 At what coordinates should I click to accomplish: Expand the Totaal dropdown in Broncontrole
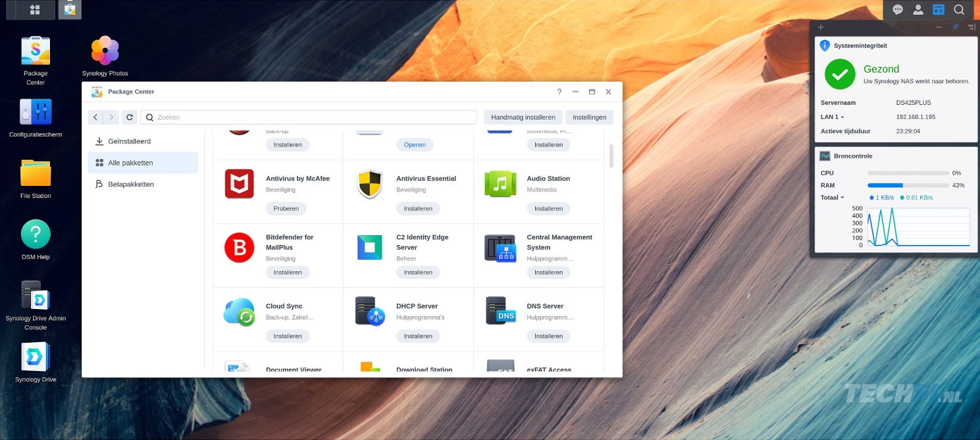pyautogui.click(x=833, y=198)
